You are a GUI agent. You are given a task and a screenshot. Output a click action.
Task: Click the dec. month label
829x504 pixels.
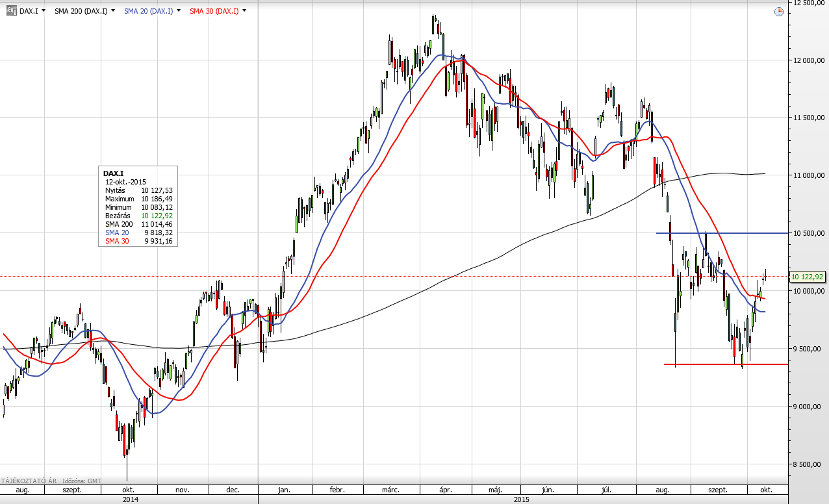[x=234, y=490]
